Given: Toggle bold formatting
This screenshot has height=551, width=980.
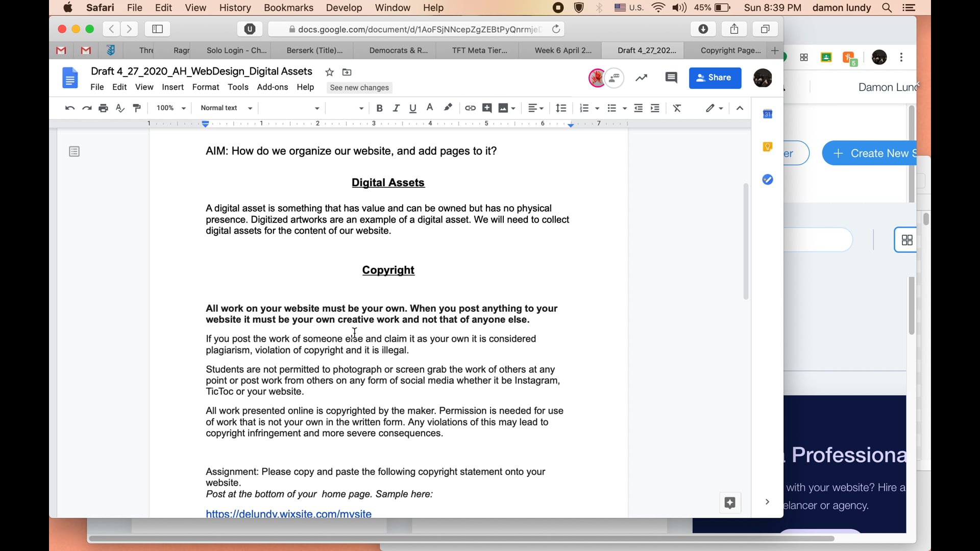Looking at the screenshot, I should point(380,108).
